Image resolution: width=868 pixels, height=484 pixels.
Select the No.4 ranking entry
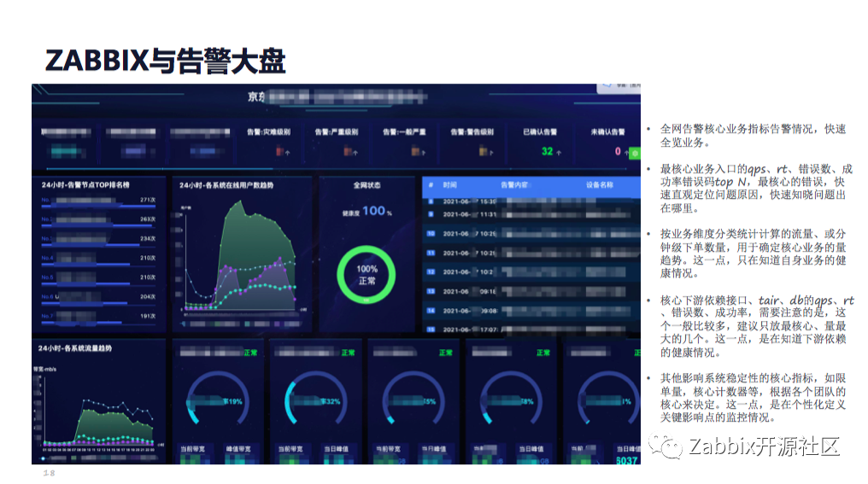[98, 260]
